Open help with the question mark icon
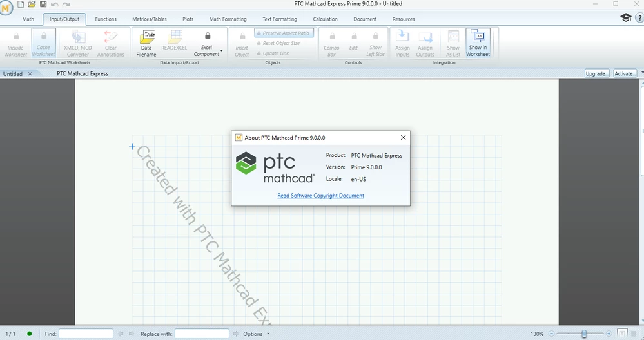This screenshot has height=340, width=644. coord(639,18)
